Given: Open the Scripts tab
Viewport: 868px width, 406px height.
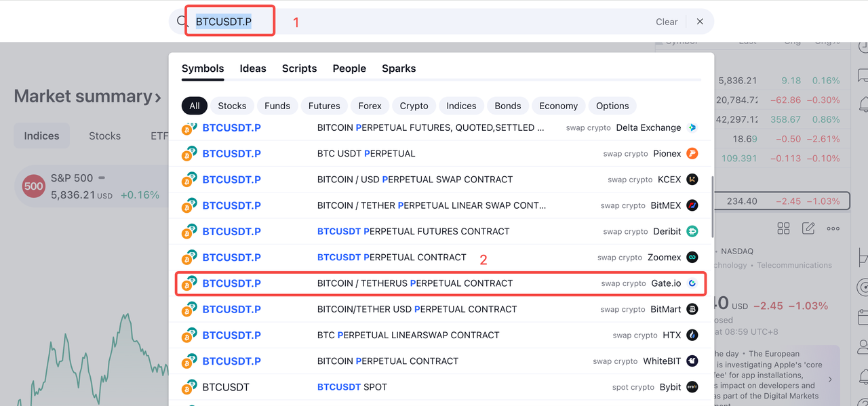Looking at the screenshot, I should point(299,68).
